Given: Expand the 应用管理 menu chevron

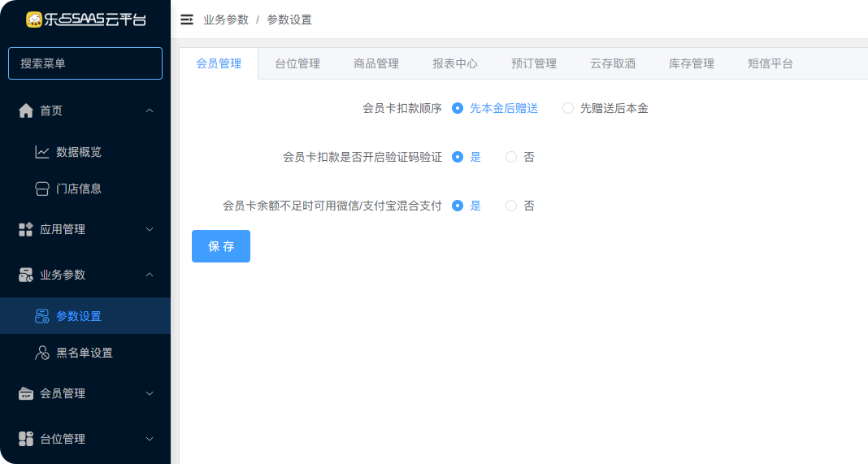Looking at the screenshot, I should coord(150,229).
